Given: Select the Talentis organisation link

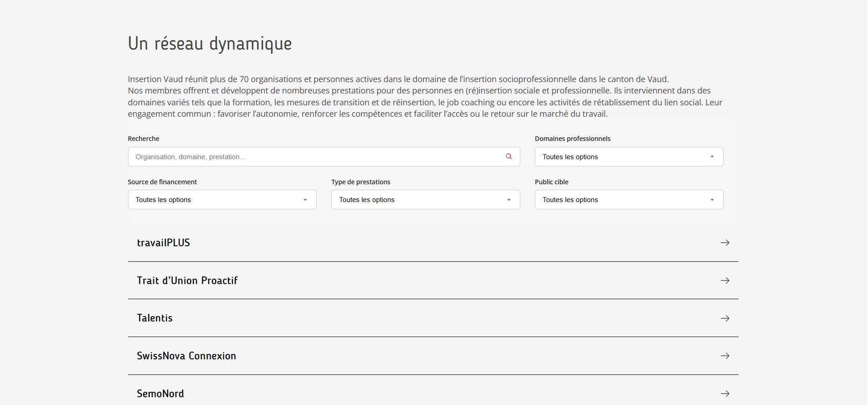Looking at the screenshot, I should [x=155, y=318].
